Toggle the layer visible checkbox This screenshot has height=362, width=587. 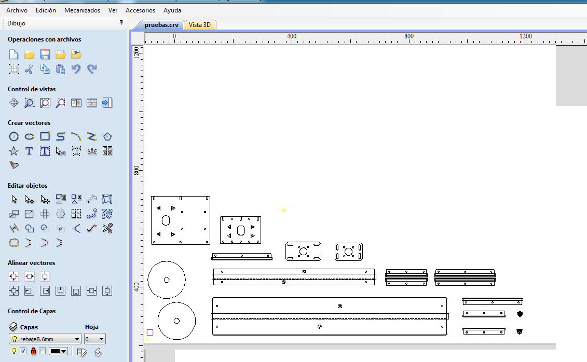pyautogui.click(x=23, y=351)
